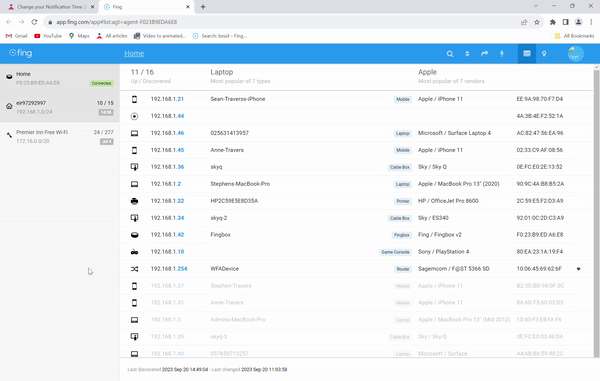Click the browser address bar
This screenshot has height=381, width=600.
tap(283, 22)
